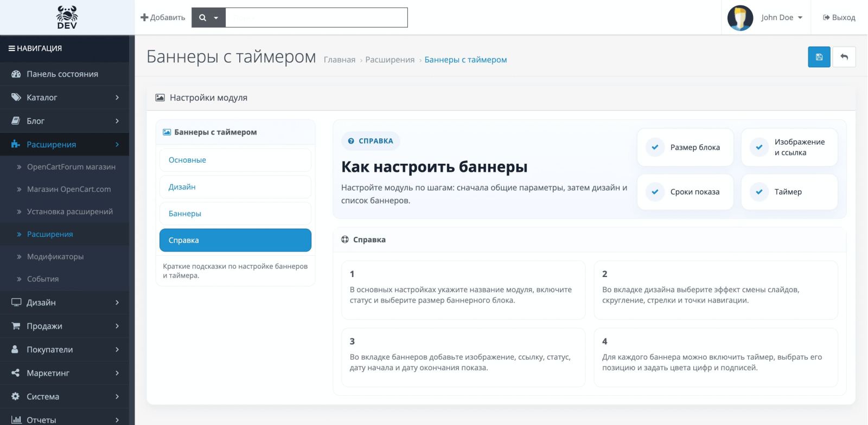868x425 pixels.
Task: Switch to the Основные tab
Action: click(235, 160)
